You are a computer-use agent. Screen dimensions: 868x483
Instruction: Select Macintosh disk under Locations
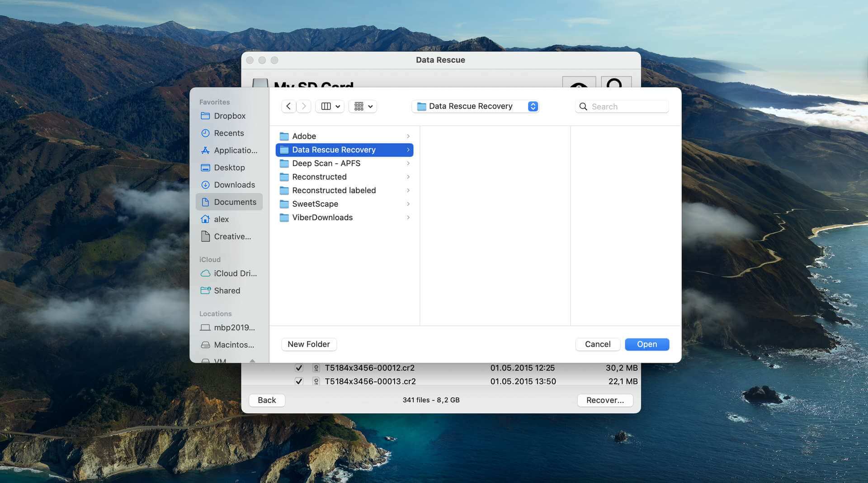click(229, 345)
